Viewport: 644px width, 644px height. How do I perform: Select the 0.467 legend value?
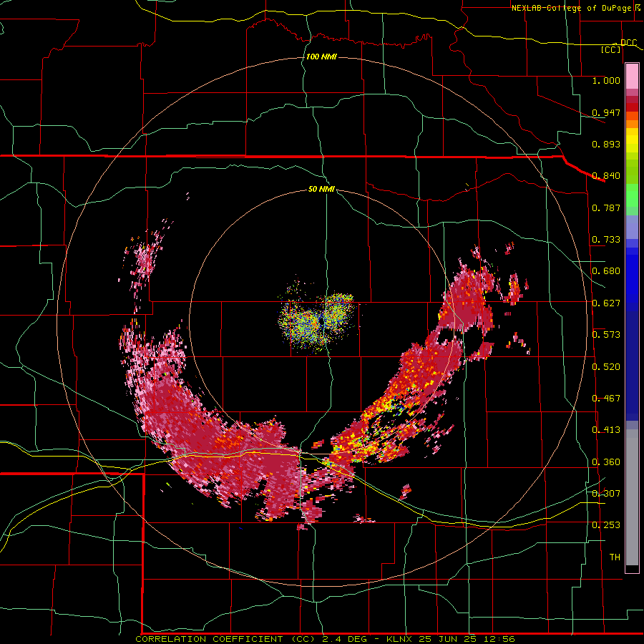click(x=606, y=399)
